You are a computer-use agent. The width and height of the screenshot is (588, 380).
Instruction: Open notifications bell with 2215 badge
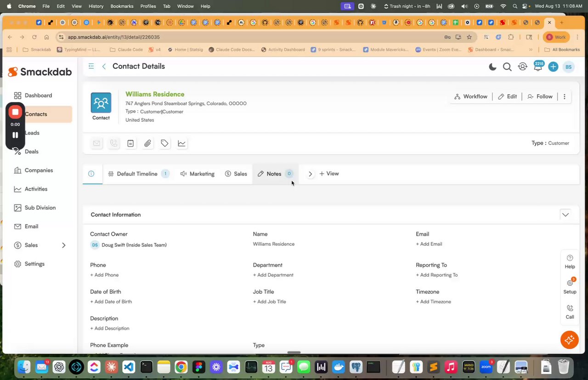tap(538, 67)
